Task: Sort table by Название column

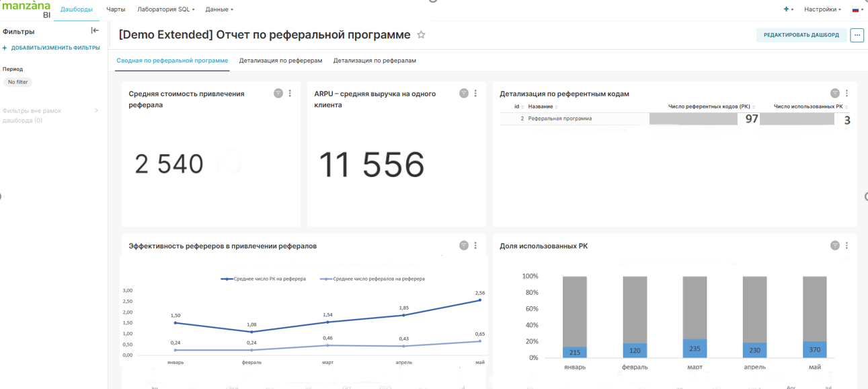Action: tap(541, 107)
